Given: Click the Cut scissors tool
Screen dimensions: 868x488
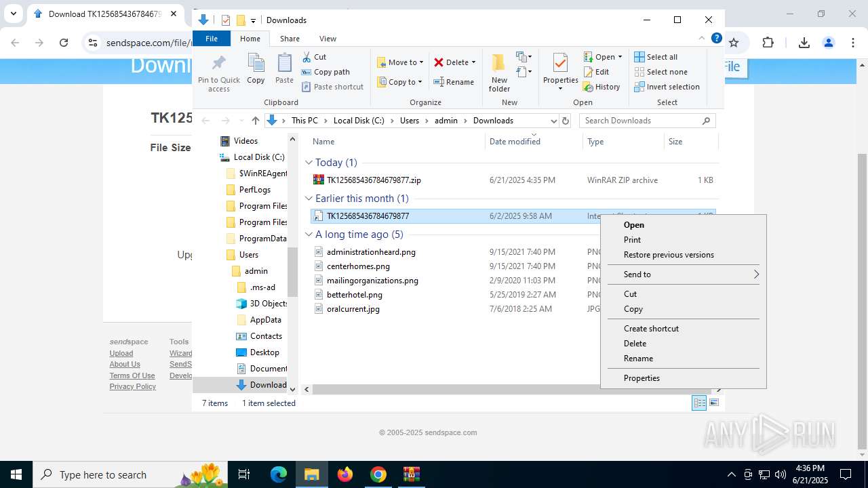Looking at the screenshot, I should click(314, 57).
